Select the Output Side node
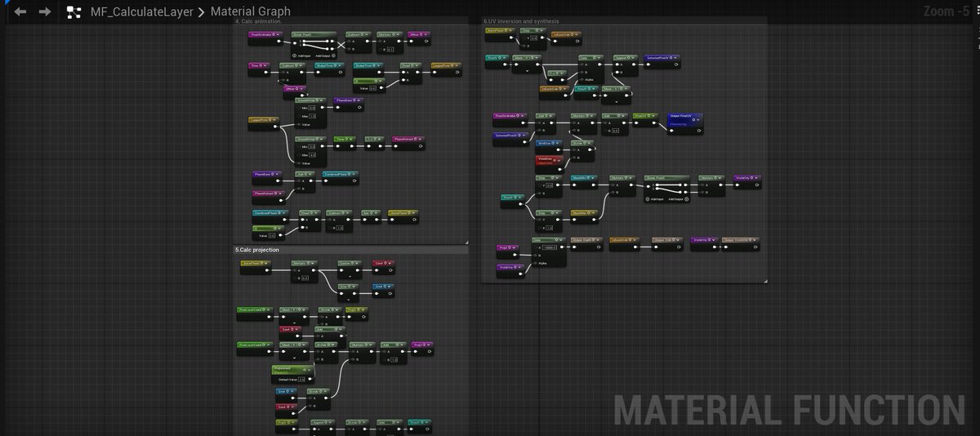The image size is (980, 436). [667, 243]
